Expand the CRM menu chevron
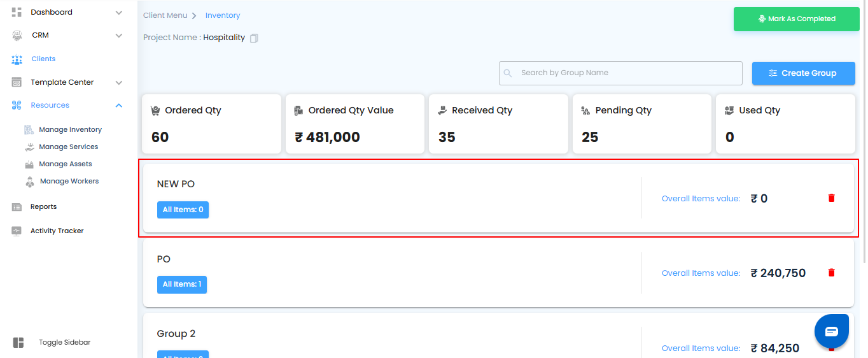 pyautogui.click(x=119, y=36)
